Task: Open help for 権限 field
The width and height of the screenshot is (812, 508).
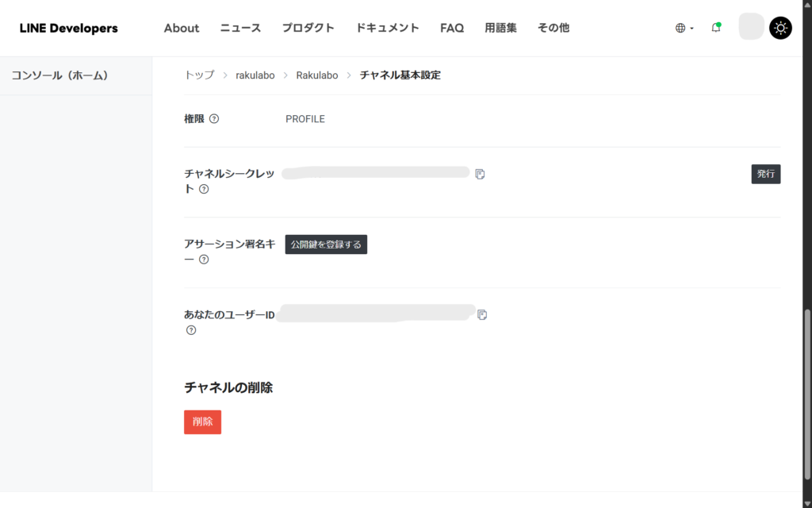Action: [214, 119]
